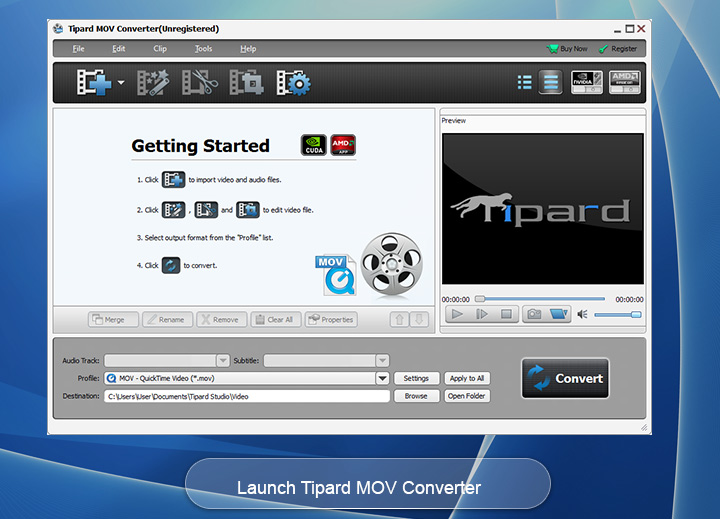Click Apply to All button

(467, 378)
